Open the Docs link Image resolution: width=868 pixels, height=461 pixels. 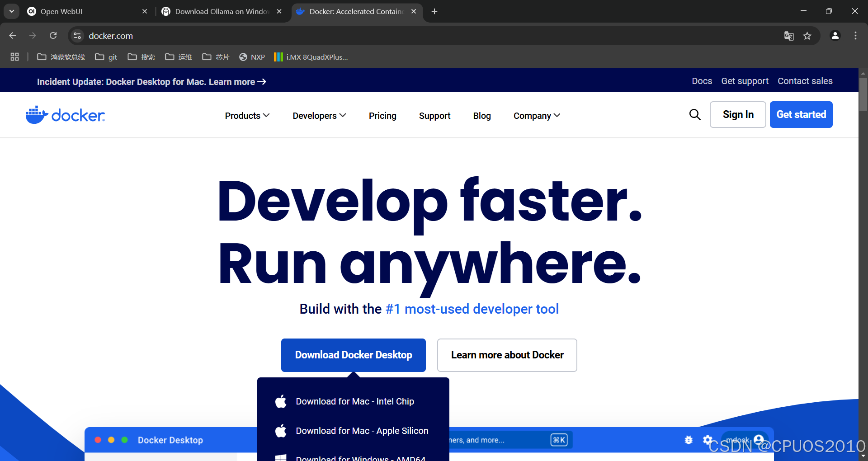coord(702,81)
